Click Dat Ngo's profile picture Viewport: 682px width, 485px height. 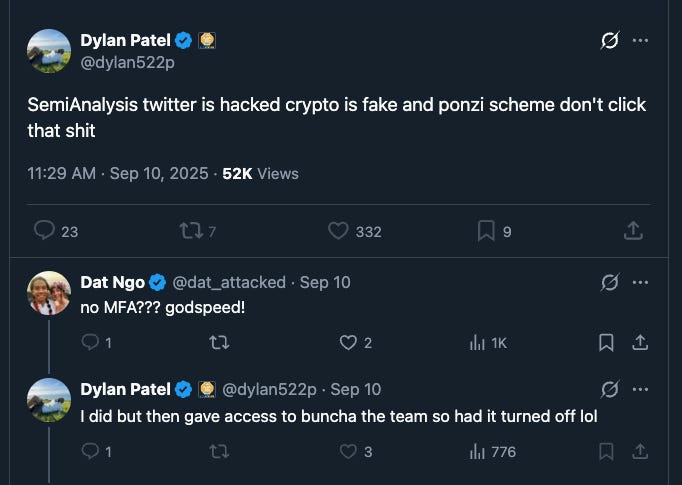[48, 292]
